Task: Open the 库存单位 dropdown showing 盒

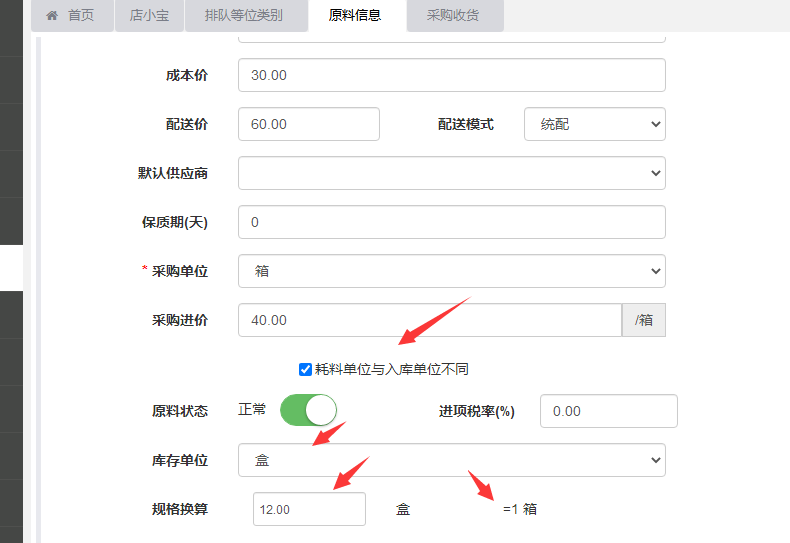Action: pos(451,460)
